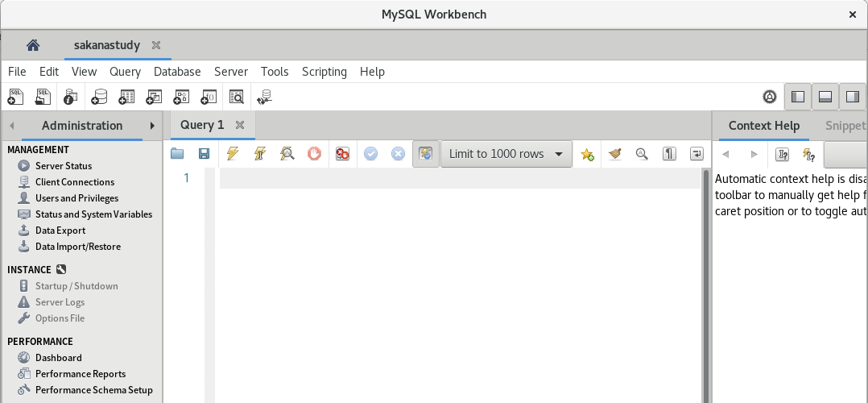The image size is (868, 403).
Task: Open the View menu
Action: click(84, 72)
